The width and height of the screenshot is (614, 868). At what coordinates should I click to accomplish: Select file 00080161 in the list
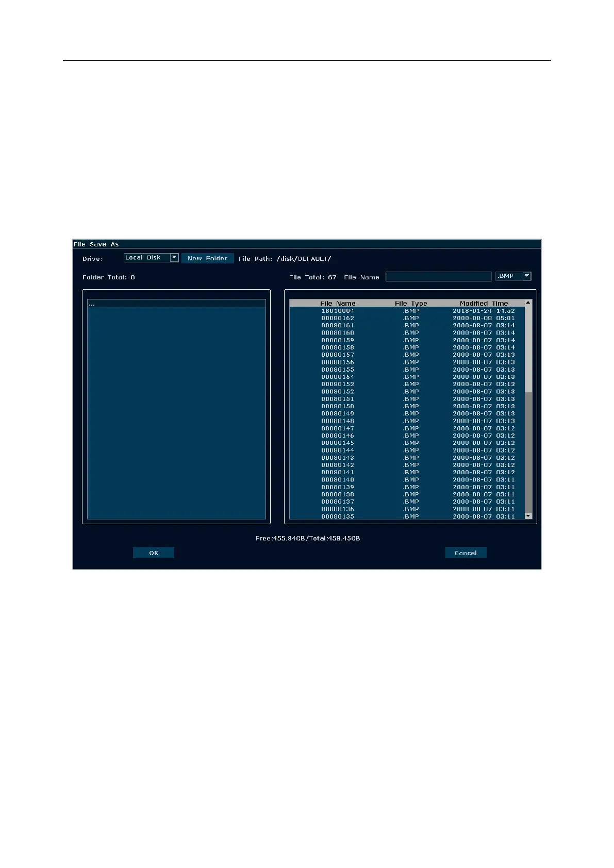point(407,325)
